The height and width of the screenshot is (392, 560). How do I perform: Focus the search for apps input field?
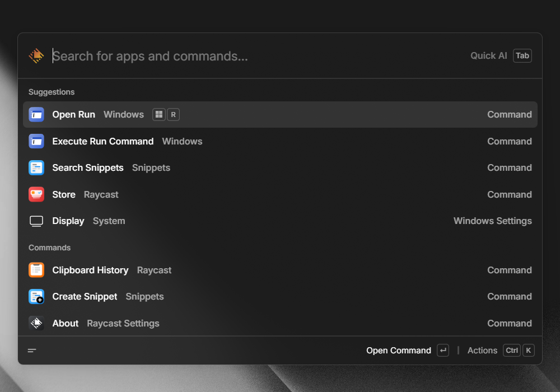(x=224, y=56)
